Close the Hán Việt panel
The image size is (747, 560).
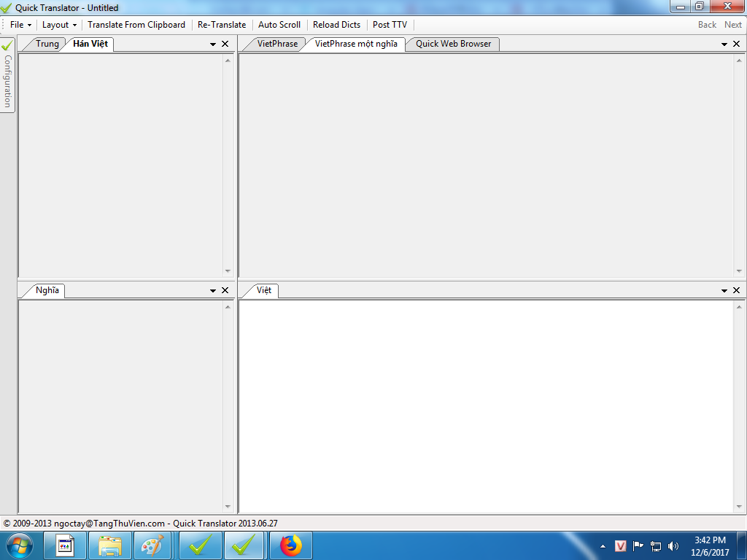(x=225, y=44)
